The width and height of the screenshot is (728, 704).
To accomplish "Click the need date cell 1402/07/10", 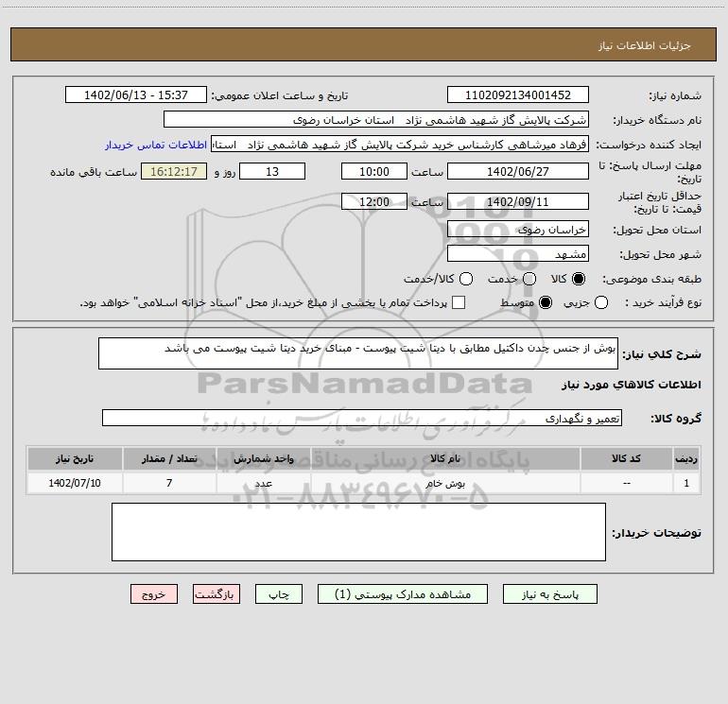I will coord(75,483).
